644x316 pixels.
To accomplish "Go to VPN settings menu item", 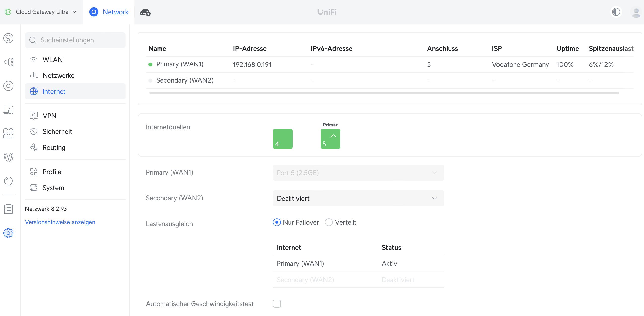I will click(x=50, y=116).
